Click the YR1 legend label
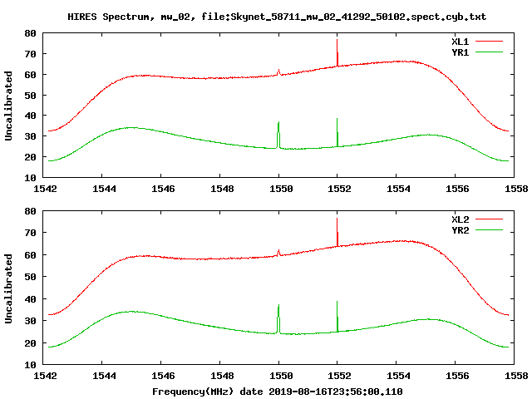 tap(460, 52)
